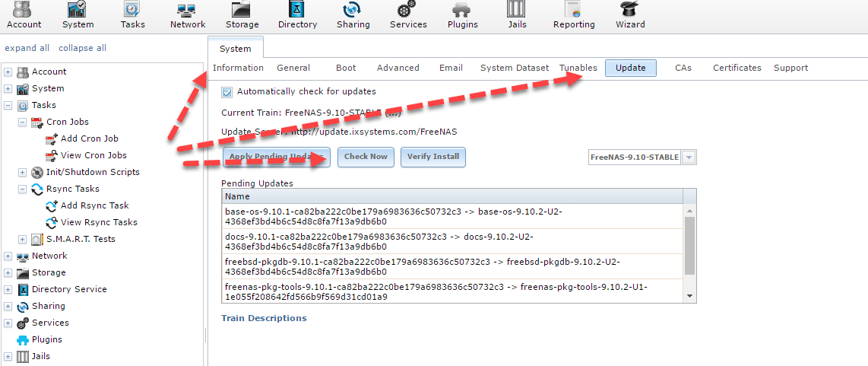Screen dimensions: 868x366
Task: Expand the S.M.A.R.T. Tests node
Action: coord(23,239)
